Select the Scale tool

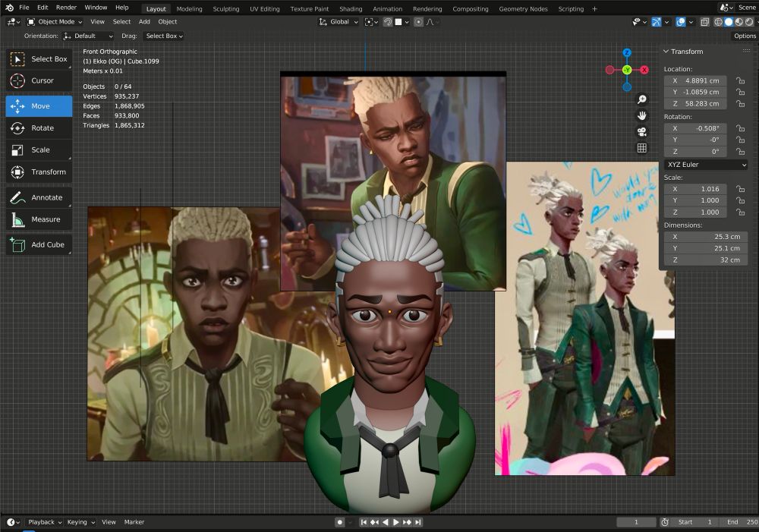click(39, 150)
